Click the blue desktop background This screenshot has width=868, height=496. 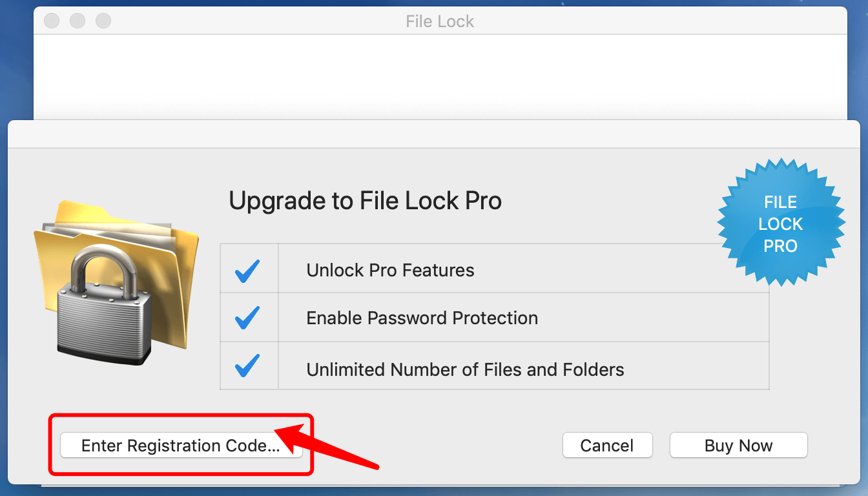point(15,58)
